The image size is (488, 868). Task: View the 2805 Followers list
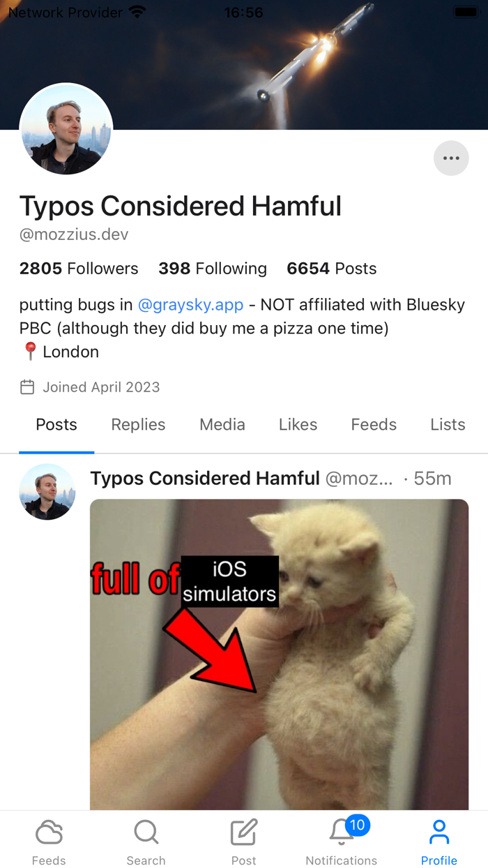79,269
